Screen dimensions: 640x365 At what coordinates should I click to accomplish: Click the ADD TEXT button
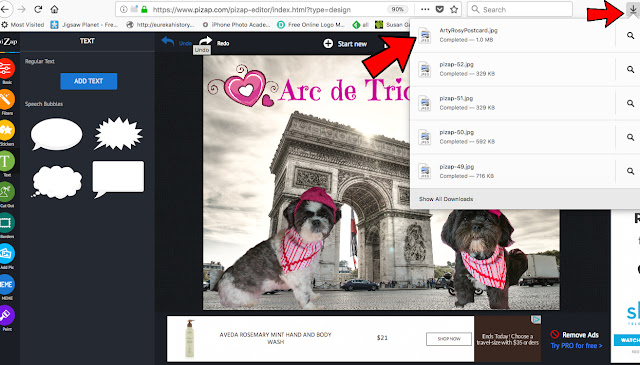coord(89,81)
